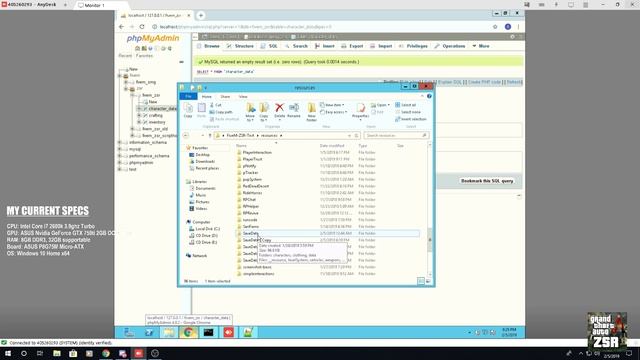Screen dimensions: 640x360
Task: Click the Properties icon in the ribbon
Action: click(x=360, y=111)
